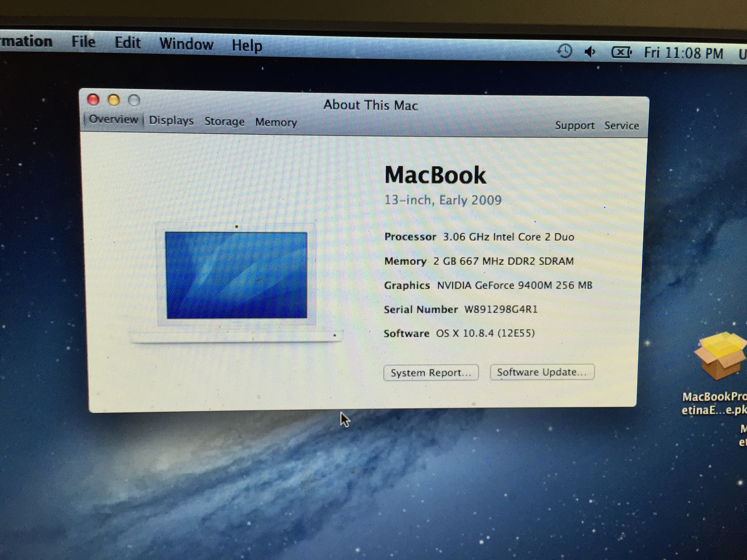Click the About This Mac window title
747x560 pixels.
point(371,105)
